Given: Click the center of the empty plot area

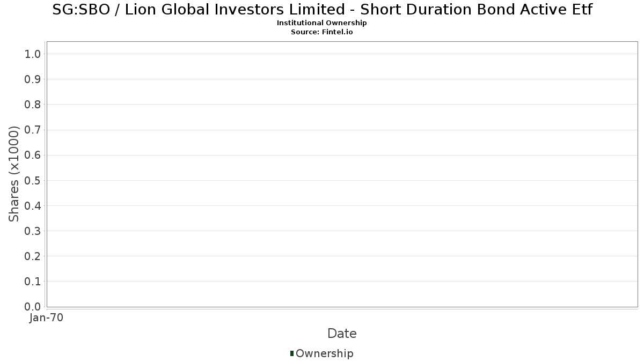Looking at the screenshot, I should click(342, 174).
